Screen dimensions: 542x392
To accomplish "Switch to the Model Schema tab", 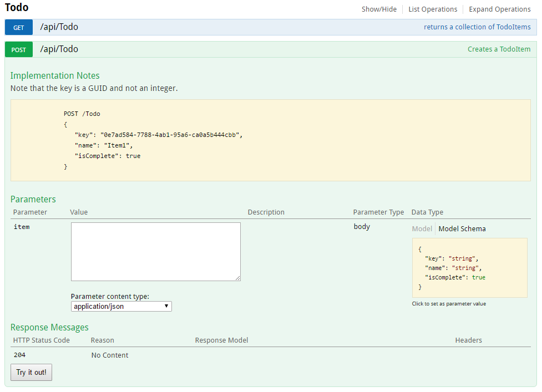I will click(x=462, y=228).
